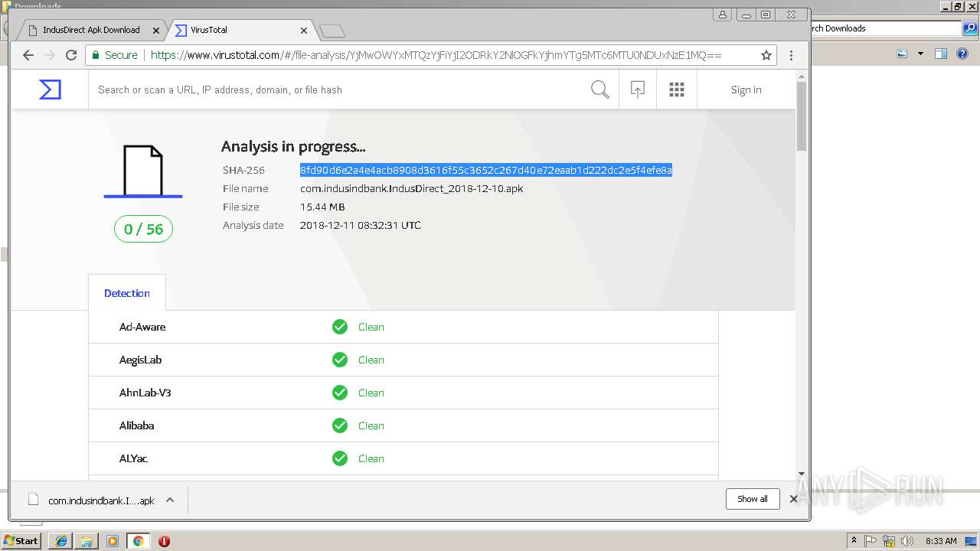Open the apps grid menu icon
Viewport: 980px width, 551px height.
(x=677, y=90)
